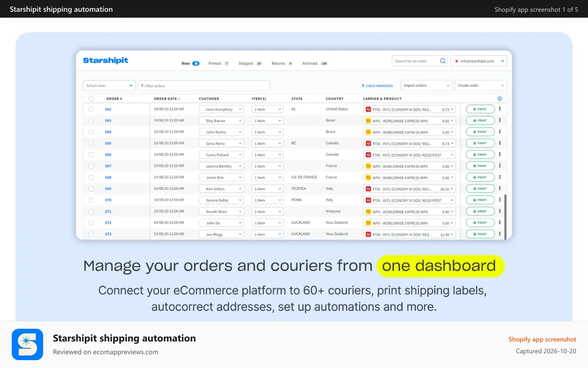The width and height of the screenshot is (588, 368).
Task: Click the Carrier & Product column header
Action: pyautogui.click(x=382, y=99)
